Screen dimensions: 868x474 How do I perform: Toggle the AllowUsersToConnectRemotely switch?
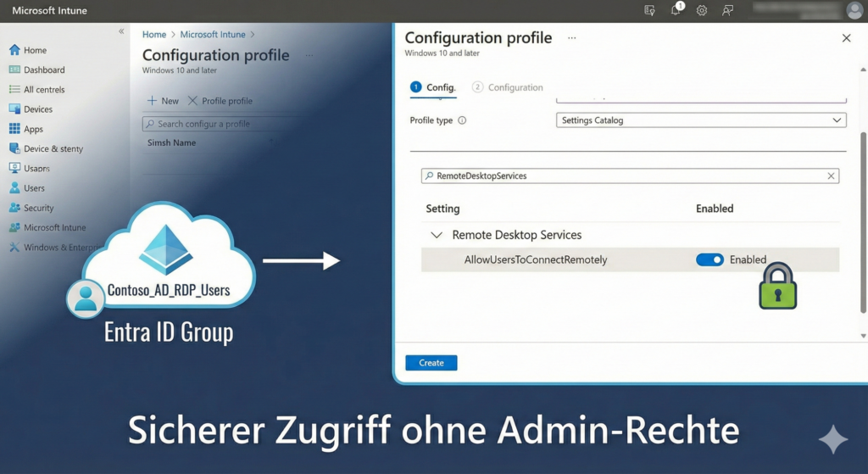coord(709,260)
